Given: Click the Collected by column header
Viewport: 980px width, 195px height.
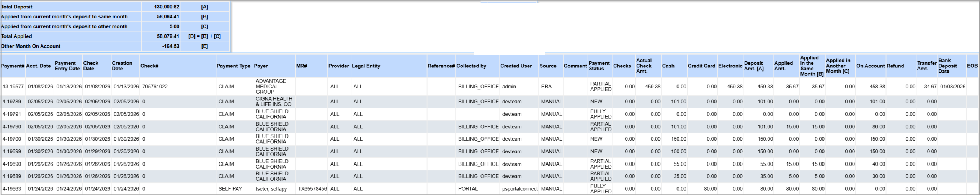Looking at the screenshot, I should click(x=471, y=66).
